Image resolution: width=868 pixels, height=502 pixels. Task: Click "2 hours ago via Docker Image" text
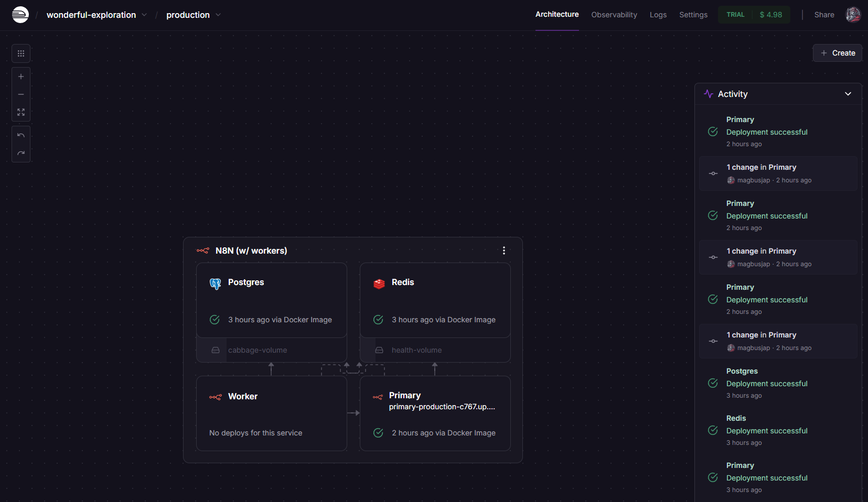click(444, 433)
